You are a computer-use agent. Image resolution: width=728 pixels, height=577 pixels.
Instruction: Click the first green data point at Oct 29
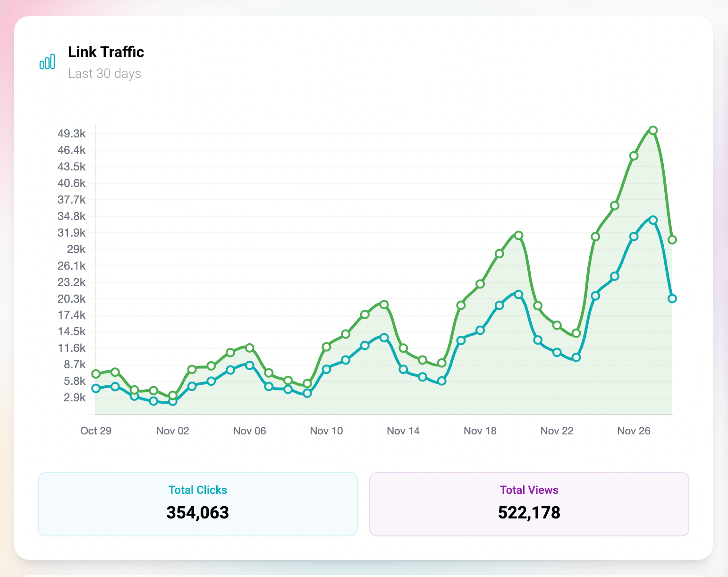[96, 374]
